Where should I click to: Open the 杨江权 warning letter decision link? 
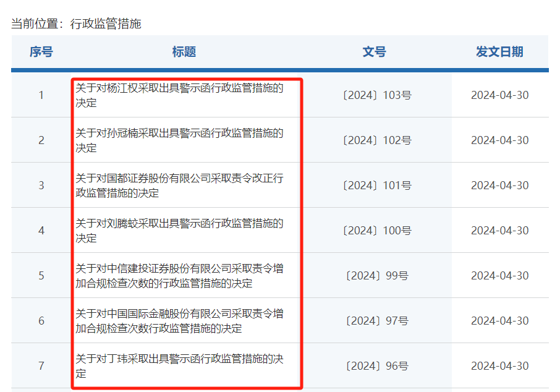pyautogui.click(x=179, y=95)
